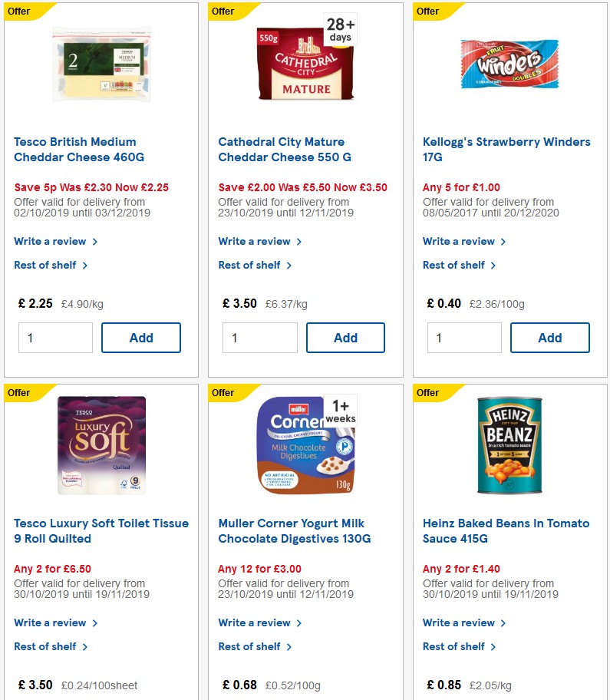Write a review for Tesco Luxury Soft Toilet Tissue
The width and height of the screenshot is (610, 700).
tap(51, 622)
